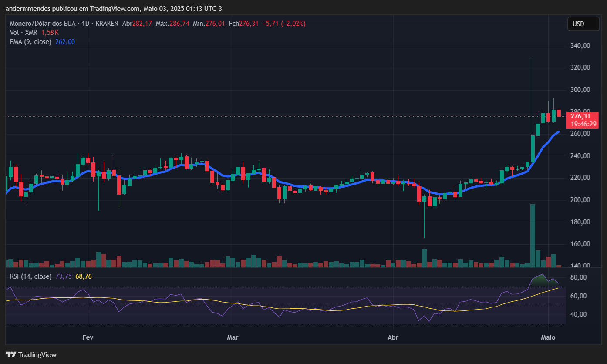Click the 140,00 price axis label

(x=580, y=266)
